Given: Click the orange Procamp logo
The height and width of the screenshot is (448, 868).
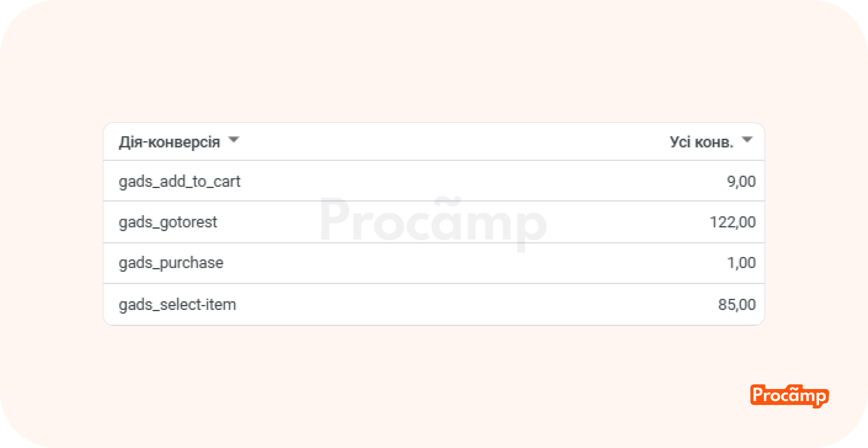Looking at the screenshot, I should point(789,396).
